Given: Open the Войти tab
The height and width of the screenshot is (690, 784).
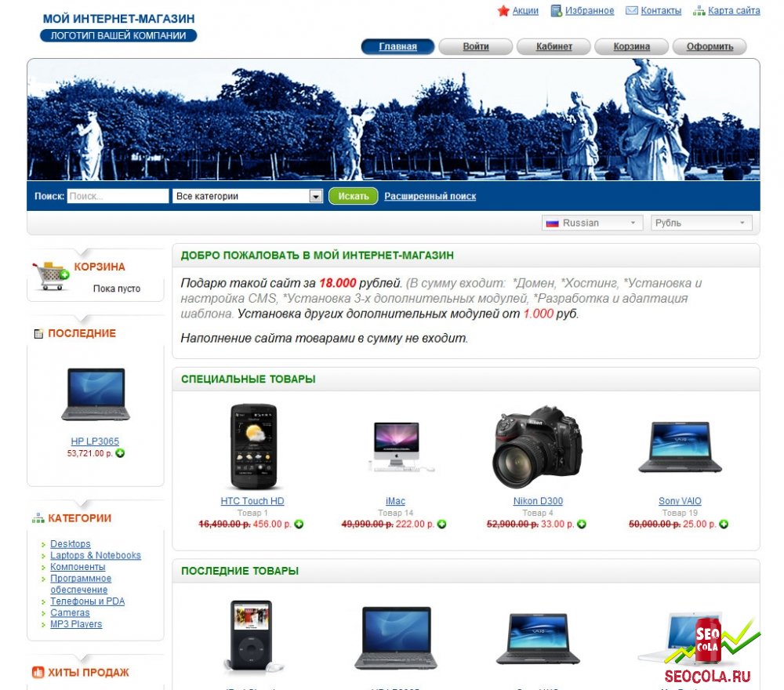Looking at the screenshot, I should tap(476, 46).
